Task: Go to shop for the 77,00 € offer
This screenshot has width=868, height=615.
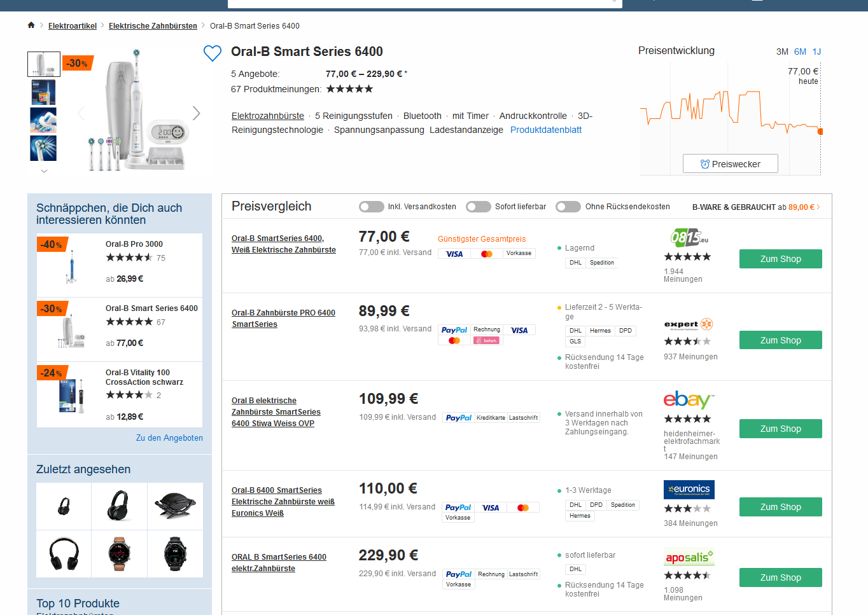Action: point(780,259)
